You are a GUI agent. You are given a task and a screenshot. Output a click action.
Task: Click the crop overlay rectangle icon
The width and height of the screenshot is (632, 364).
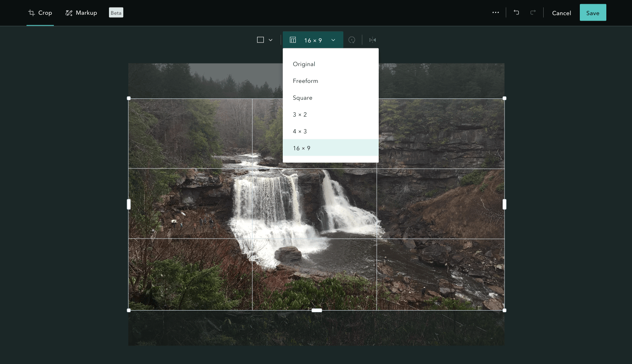point(260,40)
